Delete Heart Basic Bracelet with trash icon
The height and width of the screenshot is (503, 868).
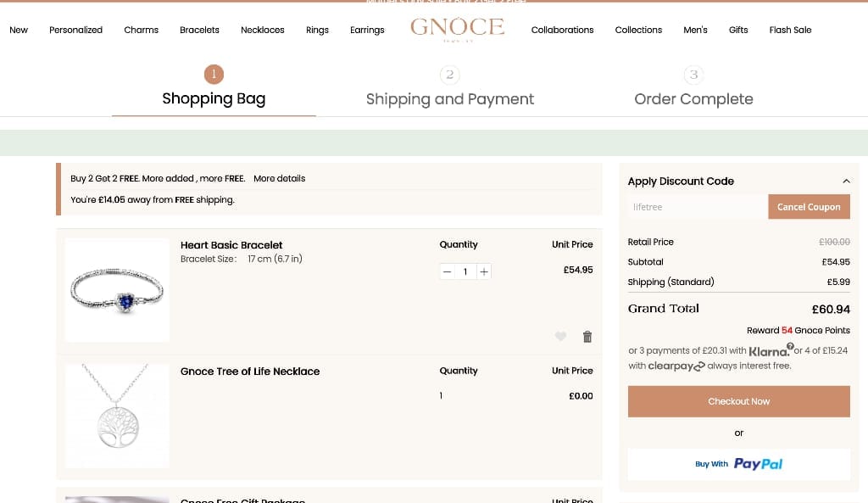pos(587,336)
